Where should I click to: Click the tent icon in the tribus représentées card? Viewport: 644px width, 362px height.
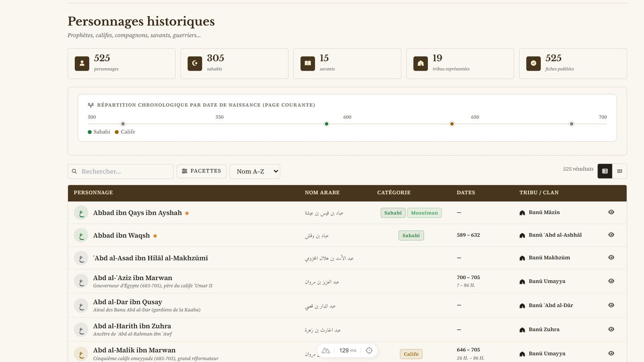pos(420,63)
